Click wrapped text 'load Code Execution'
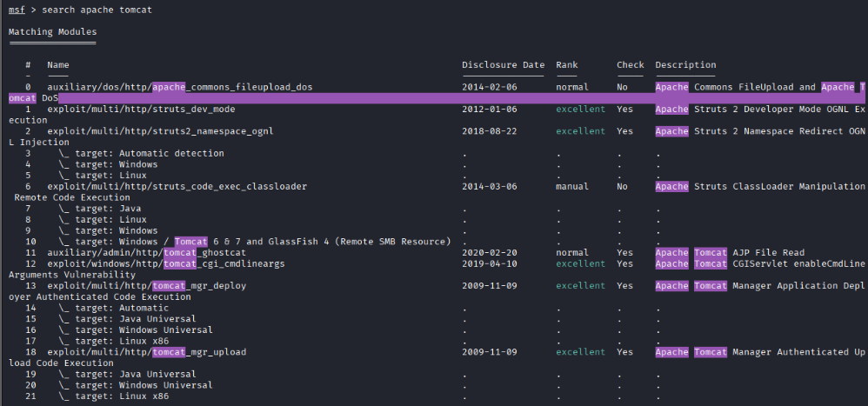 click(x=61, y=363)
